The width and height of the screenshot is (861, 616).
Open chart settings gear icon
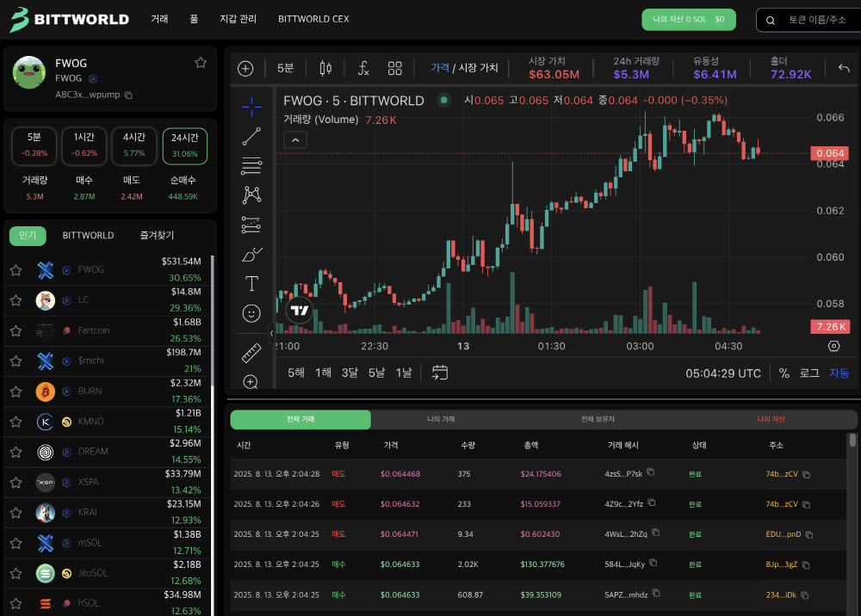(833, 346)
